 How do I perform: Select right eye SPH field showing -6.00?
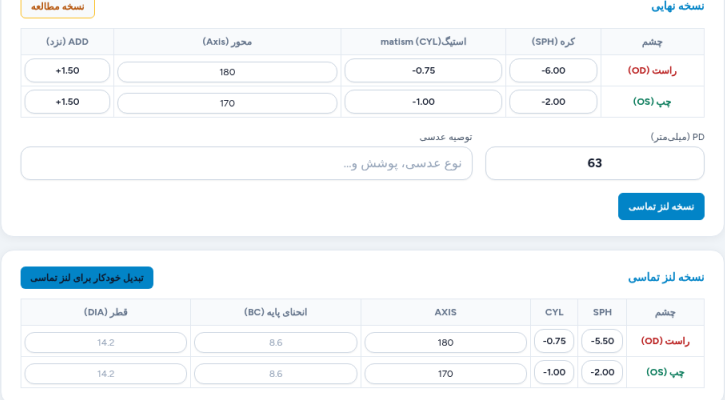[553, 71]
